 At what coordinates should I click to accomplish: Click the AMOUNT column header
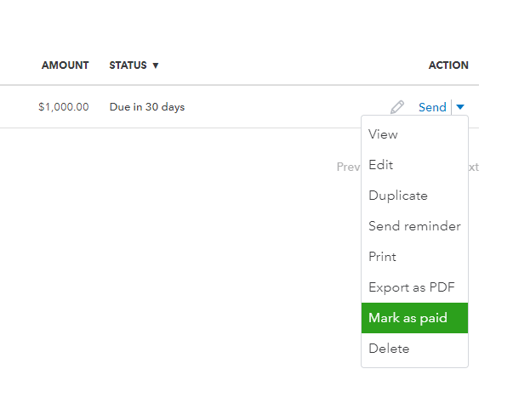pos(65,65)
